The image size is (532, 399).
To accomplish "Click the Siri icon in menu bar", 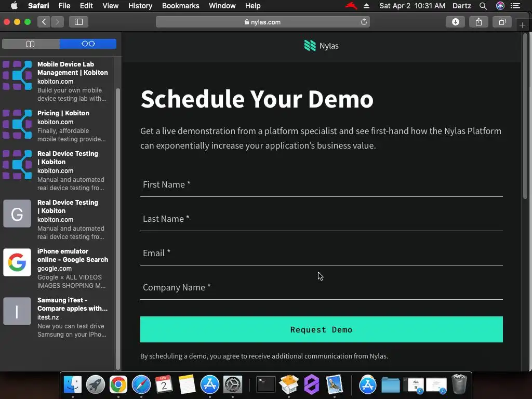I will pyautogui.click(x=500, y=6).
